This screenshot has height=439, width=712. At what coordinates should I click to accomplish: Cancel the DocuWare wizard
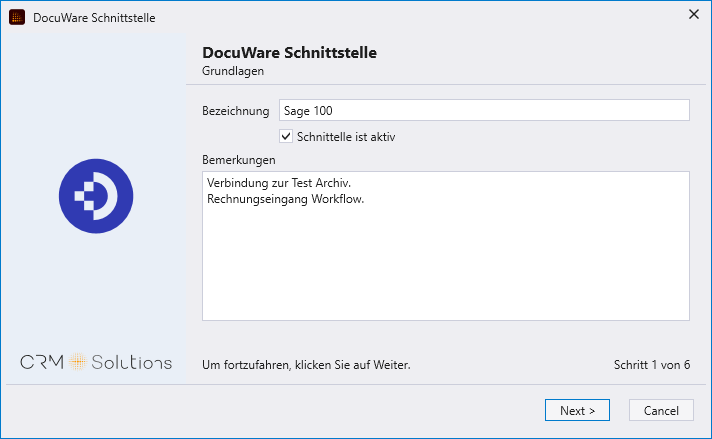[661, 410]
